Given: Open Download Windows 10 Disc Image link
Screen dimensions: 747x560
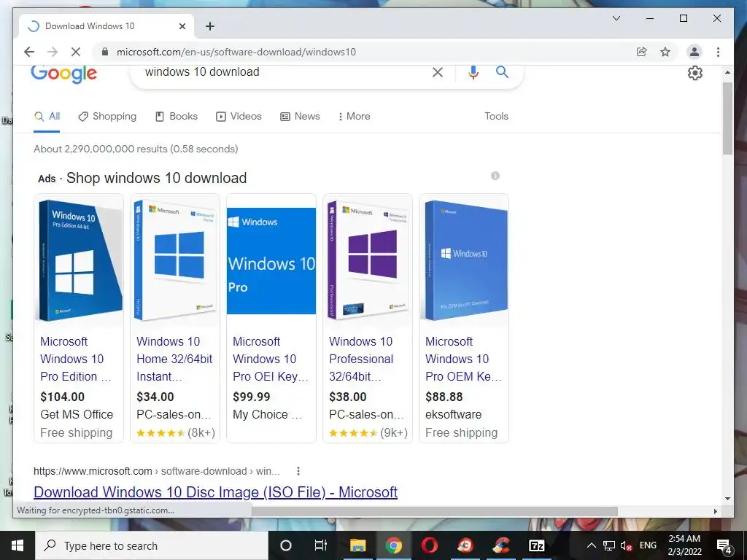Looking at the screenshot, I should [215, 492].
